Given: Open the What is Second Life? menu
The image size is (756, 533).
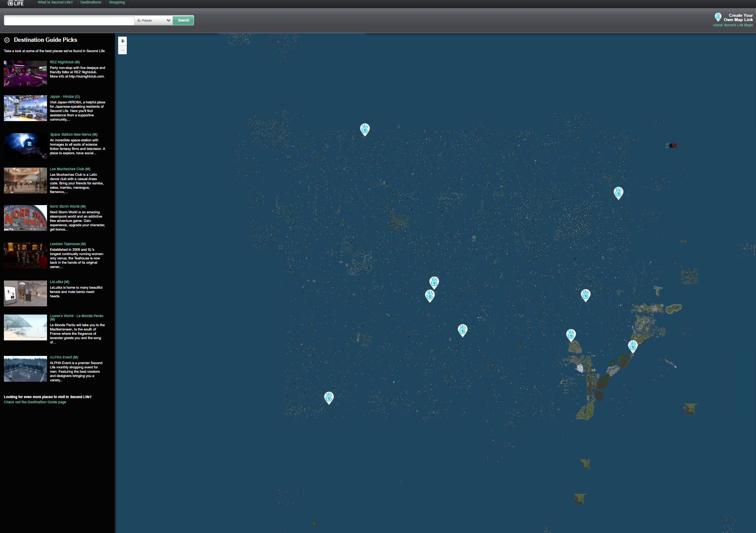Looking at the screenshot, I should pos(55,3).
